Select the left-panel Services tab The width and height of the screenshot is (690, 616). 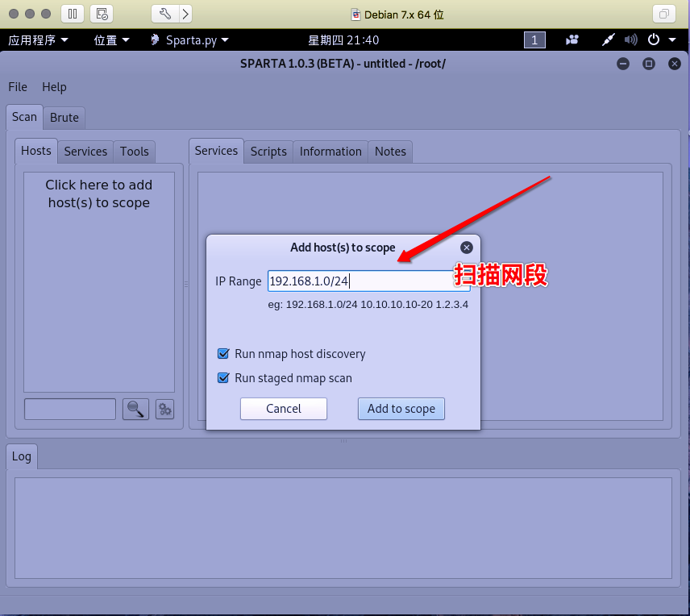(85, 152)
